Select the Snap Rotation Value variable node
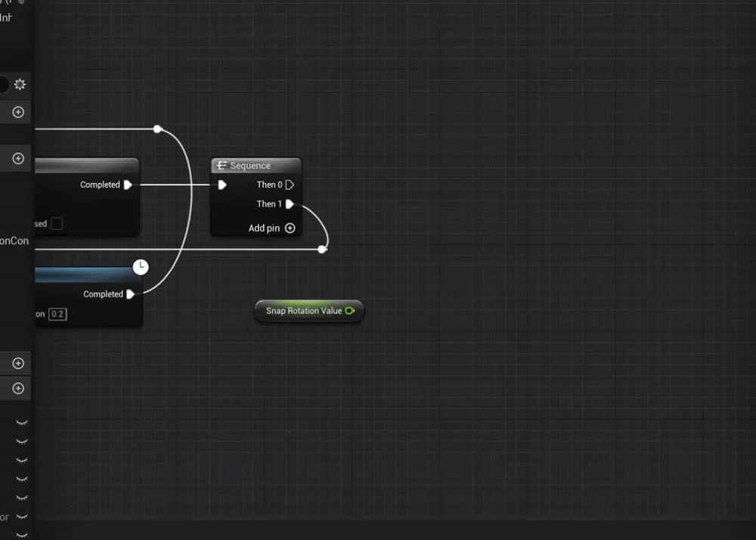The height and width of the screenshot is (540, 756). pyautogui.click(x=309, y=311)
